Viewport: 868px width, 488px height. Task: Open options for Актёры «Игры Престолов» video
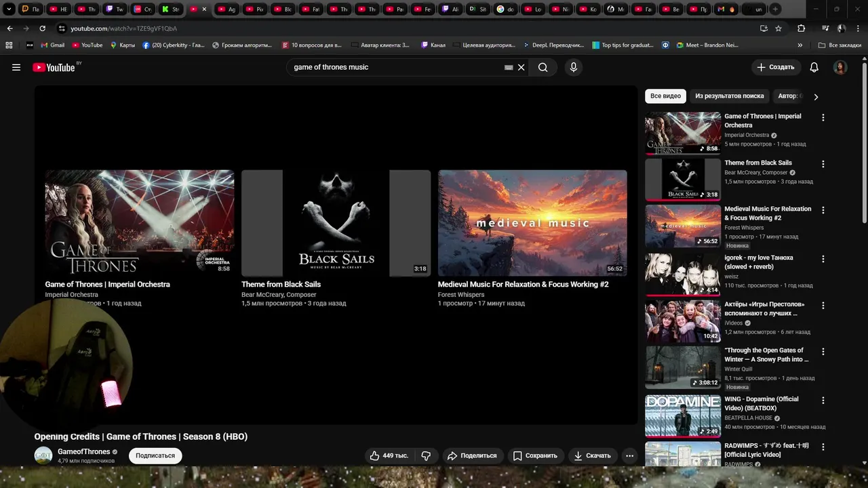(823, 306)
